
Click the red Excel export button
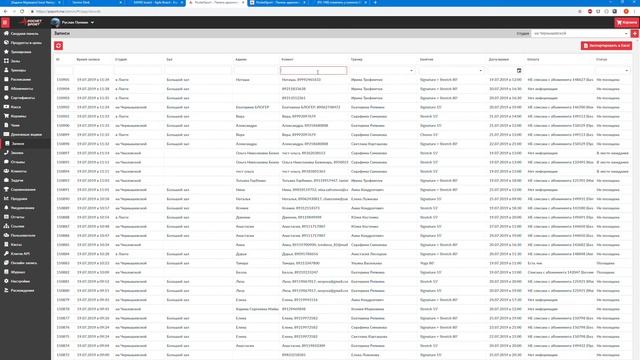pyautogui.click(x=606, y=46)
